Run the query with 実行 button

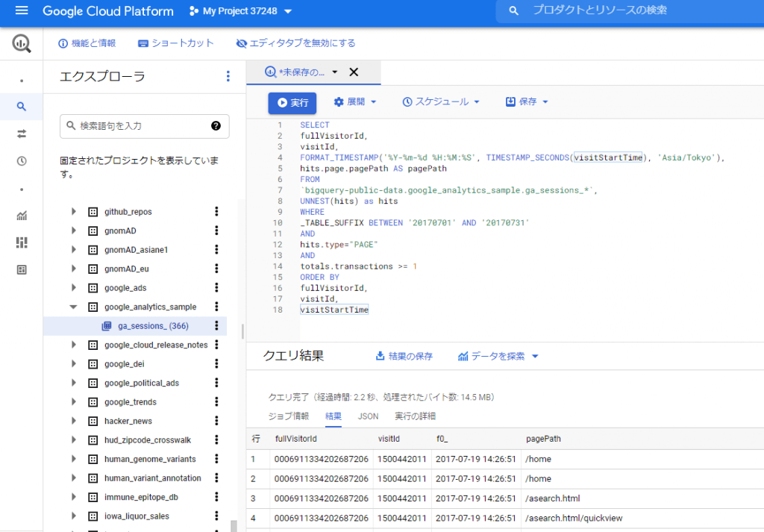coord(292,103)
